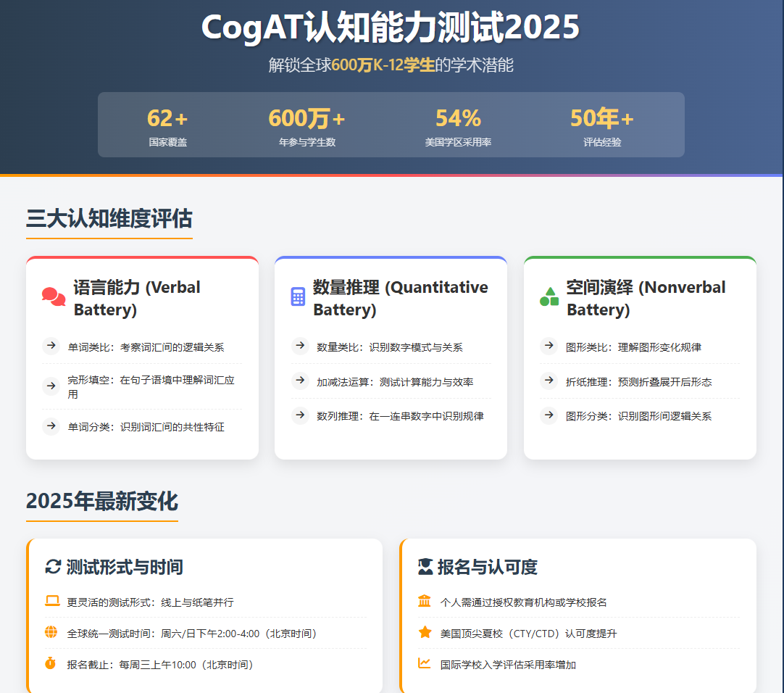Click the arrow icon beside 加减法运算
The image size is (784, 693).
tap(300, 381)
